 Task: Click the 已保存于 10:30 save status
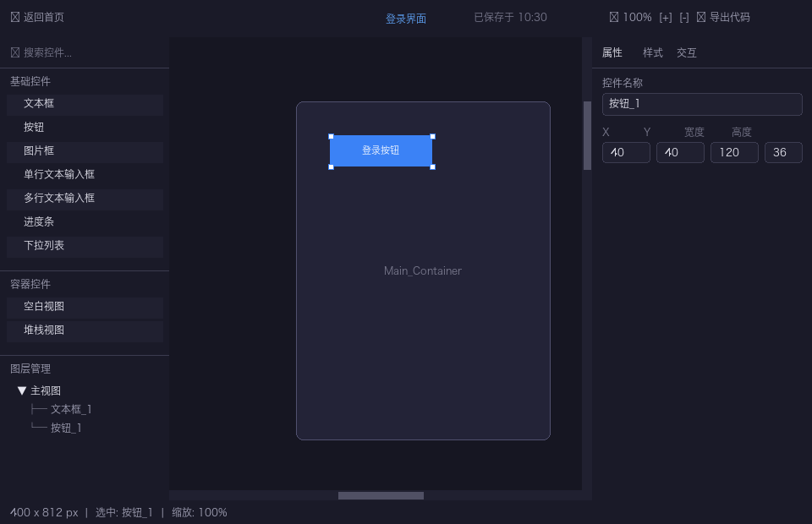click(510, 17)
